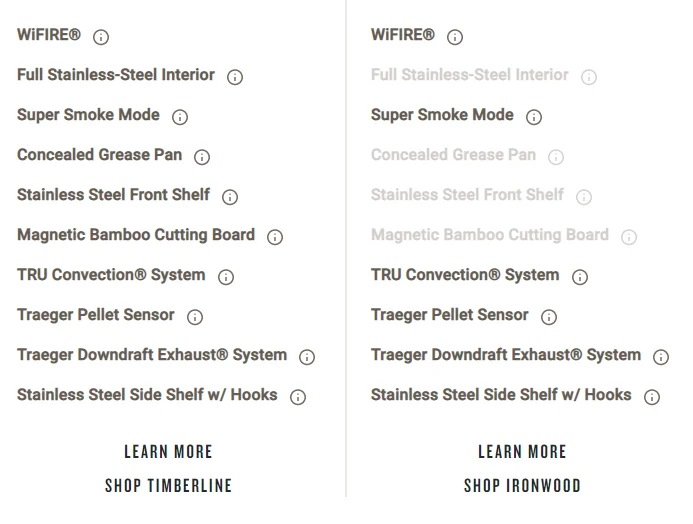
Task: Open the Shop Timberline link
Action: click(168, 486)
